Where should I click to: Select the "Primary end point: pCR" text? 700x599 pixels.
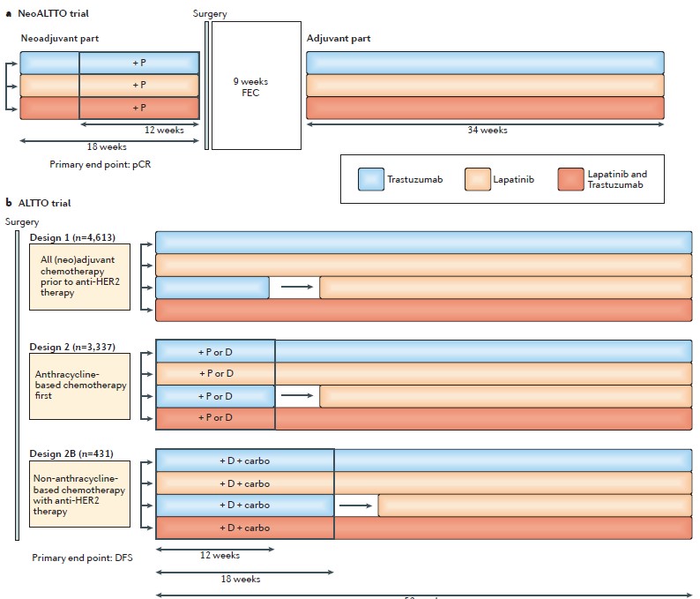[x=100, y=164]
